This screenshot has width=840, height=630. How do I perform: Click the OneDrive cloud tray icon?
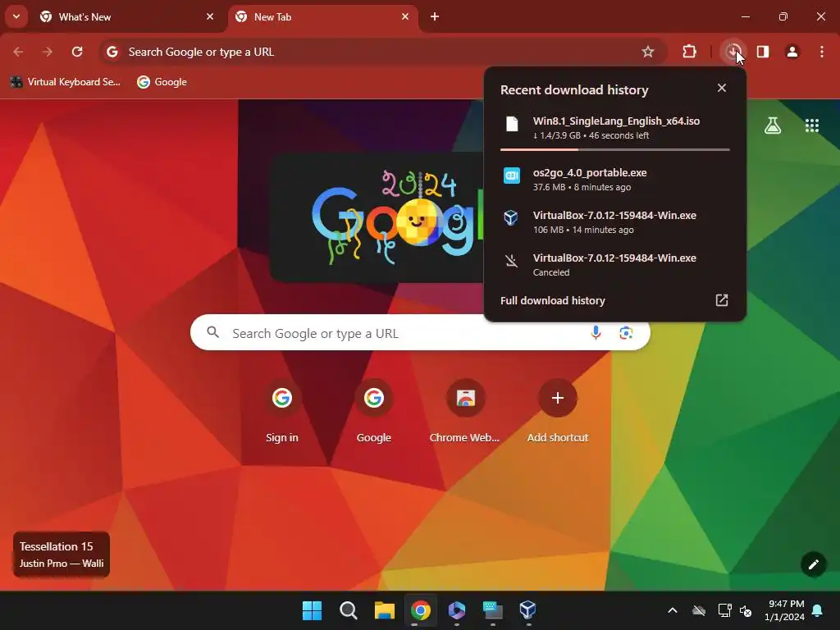(x=699, y=610)
